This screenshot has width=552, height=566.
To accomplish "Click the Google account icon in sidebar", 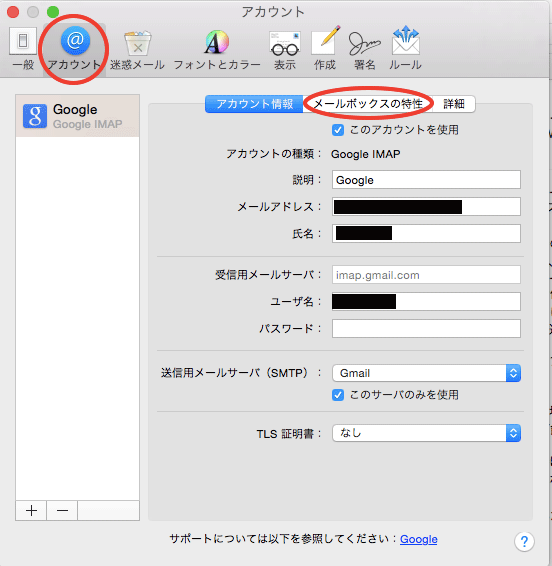I will [35, 116].
